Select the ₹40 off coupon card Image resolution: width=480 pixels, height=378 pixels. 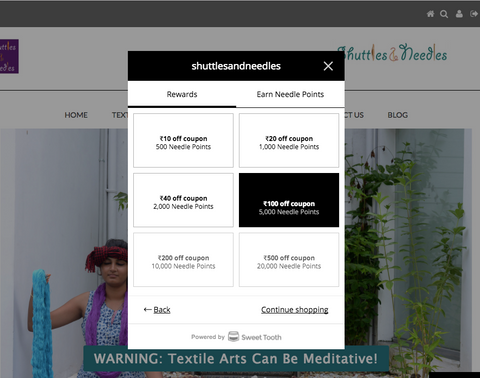[x=183, y=200]
